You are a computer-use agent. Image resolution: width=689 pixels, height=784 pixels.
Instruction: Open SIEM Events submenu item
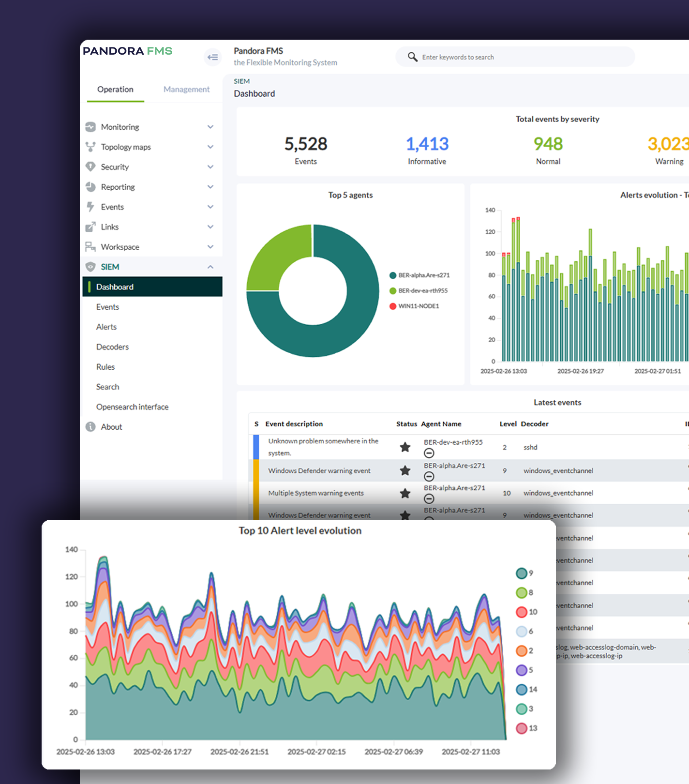click(x=107, y=307)
